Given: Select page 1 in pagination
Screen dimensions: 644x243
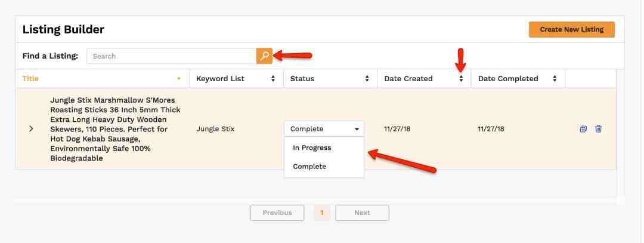Looking at the screenshot, I should (321, 213).
